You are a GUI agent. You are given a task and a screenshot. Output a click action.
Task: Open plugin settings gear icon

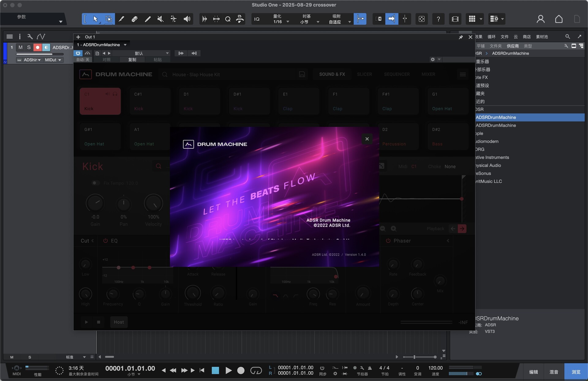pos(432,59)
